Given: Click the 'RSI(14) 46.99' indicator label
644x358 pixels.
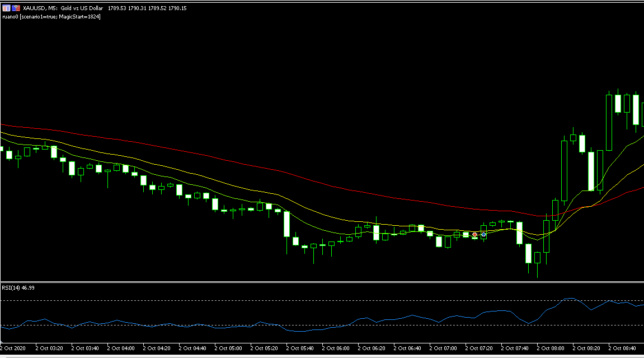Looking at the screenshot, I should 18,288.
